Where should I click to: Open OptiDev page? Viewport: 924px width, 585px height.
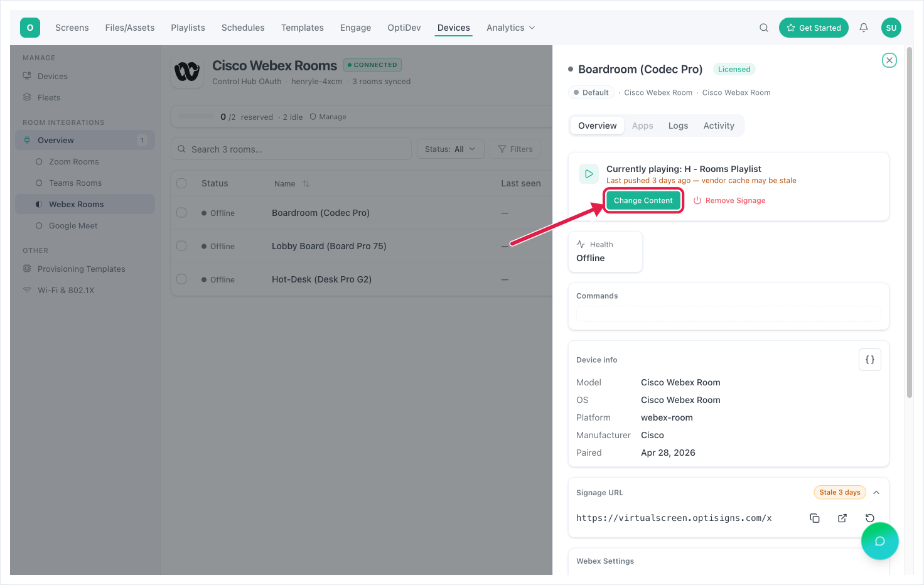[404, 28]
